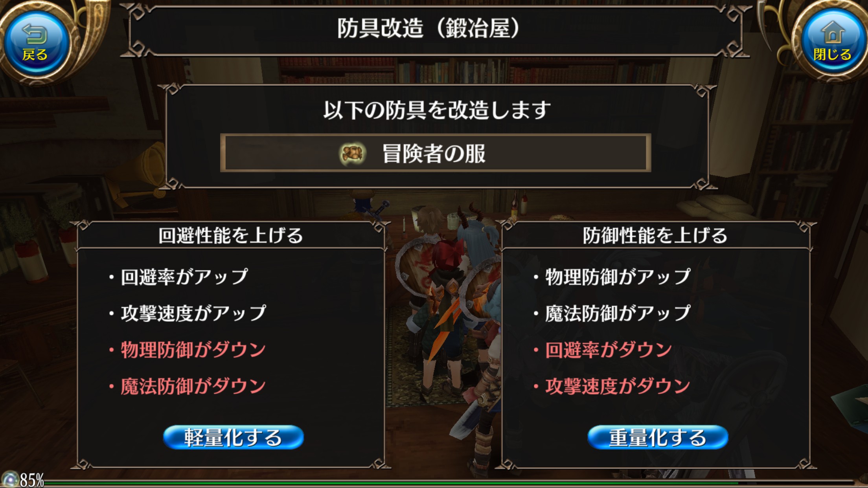Click the red 攻撃速度がダウン line
The height and width of the screenshot is (488, 868).
point(612,386)
